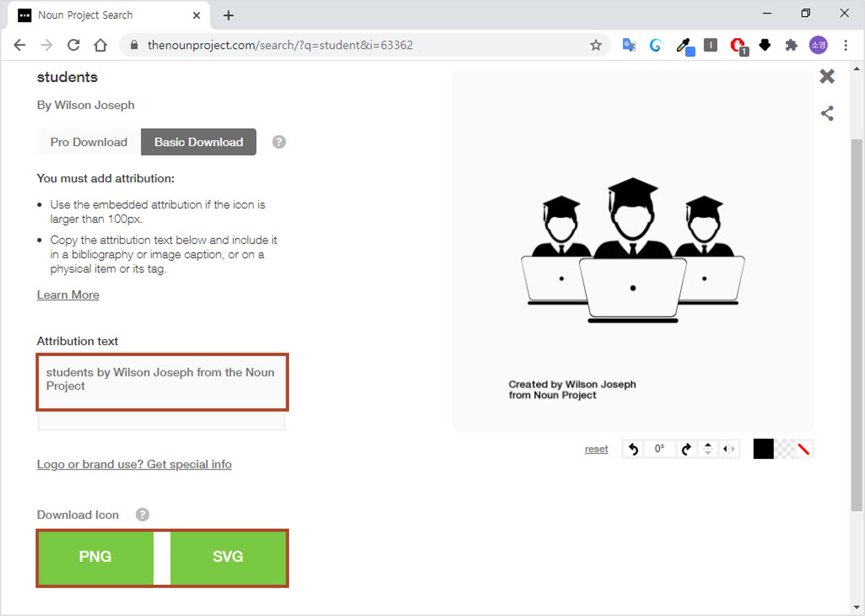865x616 pixels.
Task: Click the scrollbar up arrow
Action: pyautogui.click(x=857, y=69)
